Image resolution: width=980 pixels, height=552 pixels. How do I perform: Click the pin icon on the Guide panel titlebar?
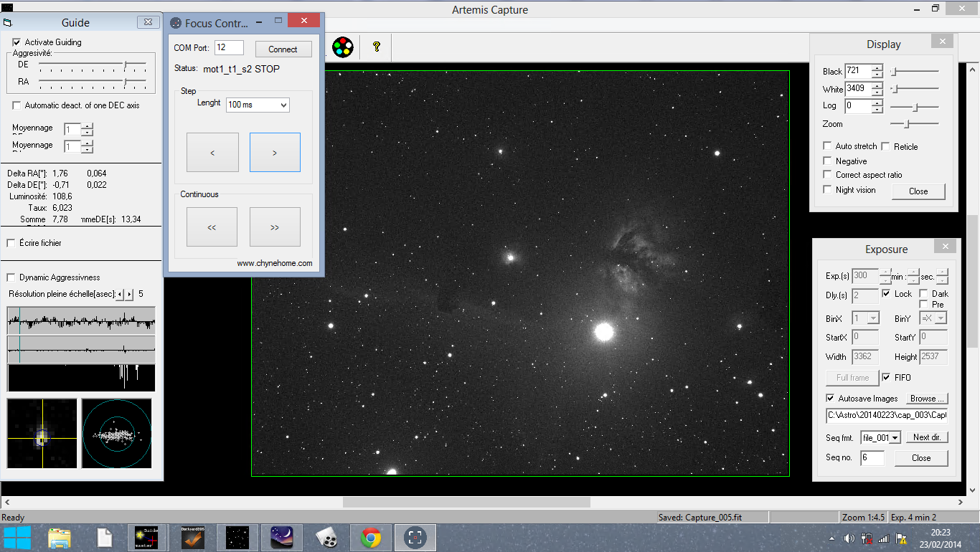click(9, 22)
